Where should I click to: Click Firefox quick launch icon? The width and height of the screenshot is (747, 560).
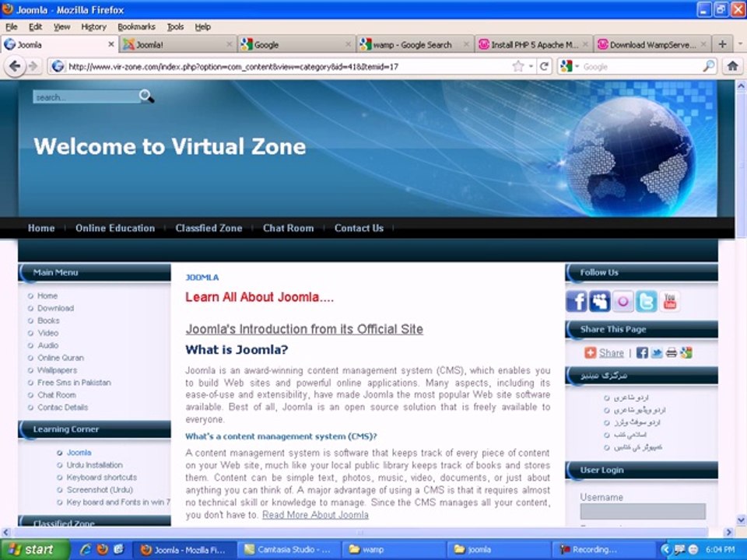102,549
